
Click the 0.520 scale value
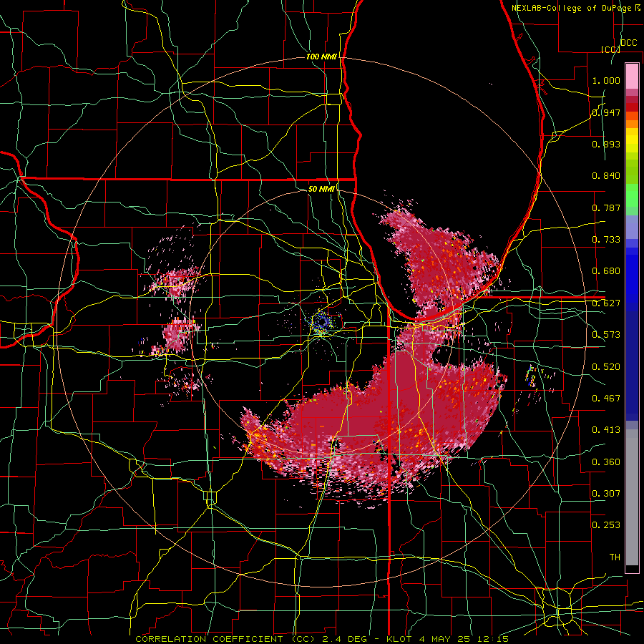tap(606, 367)
